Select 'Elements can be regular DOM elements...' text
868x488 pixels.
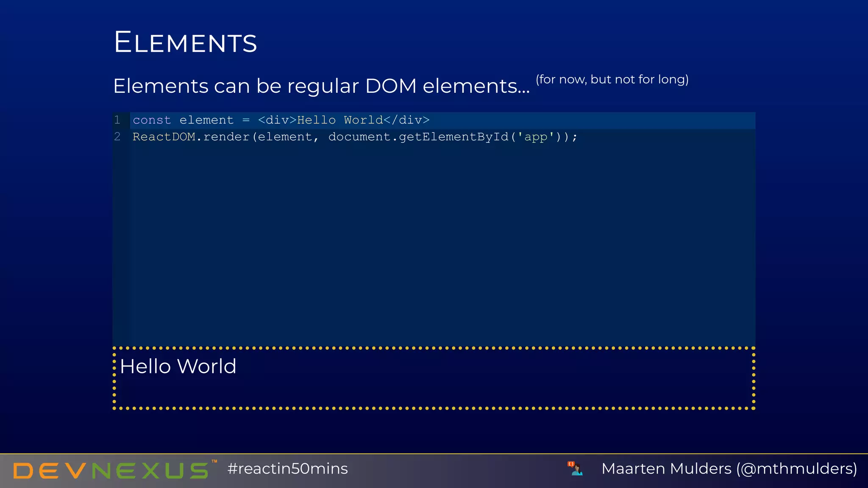pos(321,86)
